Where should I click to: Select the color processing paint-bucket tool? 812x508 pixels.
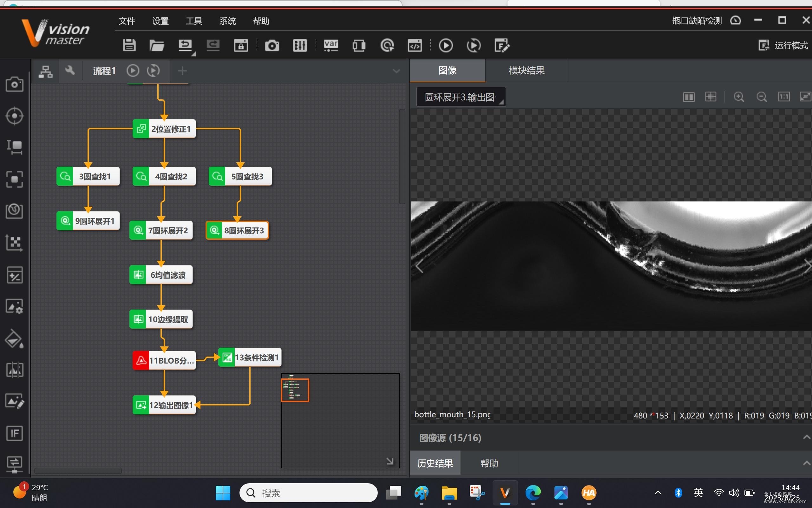[14, 338]
